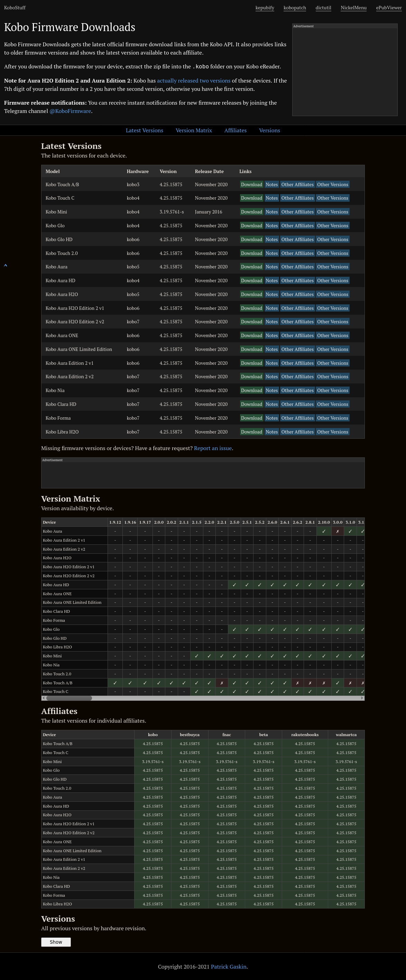Open Notes for Kobo Aura ONE
The height and width of the screenshot is (980, 406).
coord(271,335)
